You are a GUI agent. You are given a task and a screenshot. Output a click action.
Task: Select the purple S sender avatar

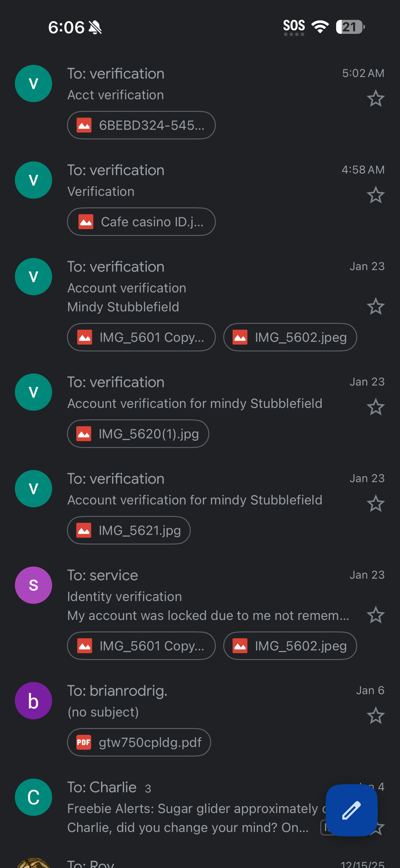[33, 585]
